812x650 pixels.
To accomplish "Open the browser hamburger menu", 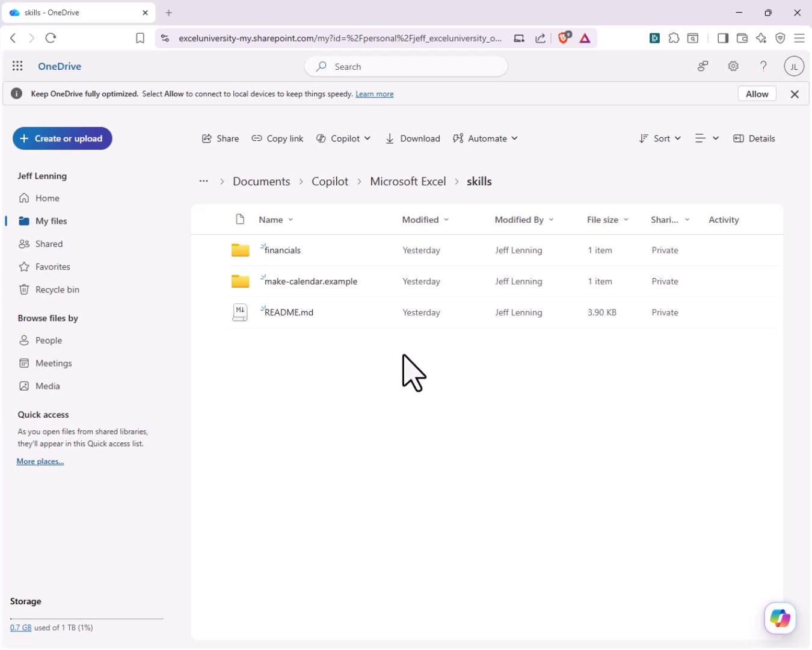I will (799, 38).
